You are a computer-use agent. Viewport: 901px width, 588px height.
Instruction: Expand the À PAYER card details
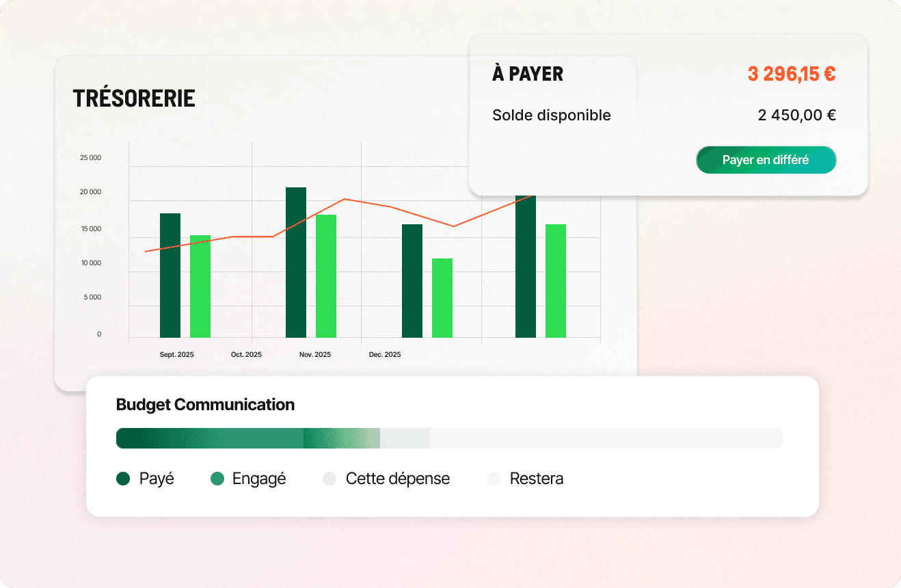click(527, 74)
